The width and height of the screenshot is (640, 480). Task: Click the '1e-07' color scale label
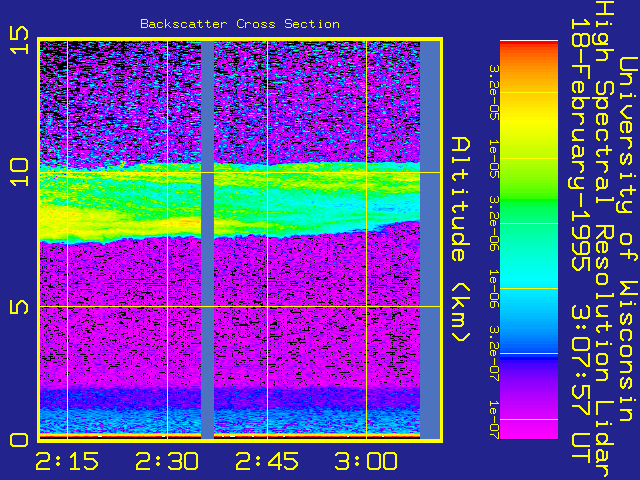coord(494,420)
